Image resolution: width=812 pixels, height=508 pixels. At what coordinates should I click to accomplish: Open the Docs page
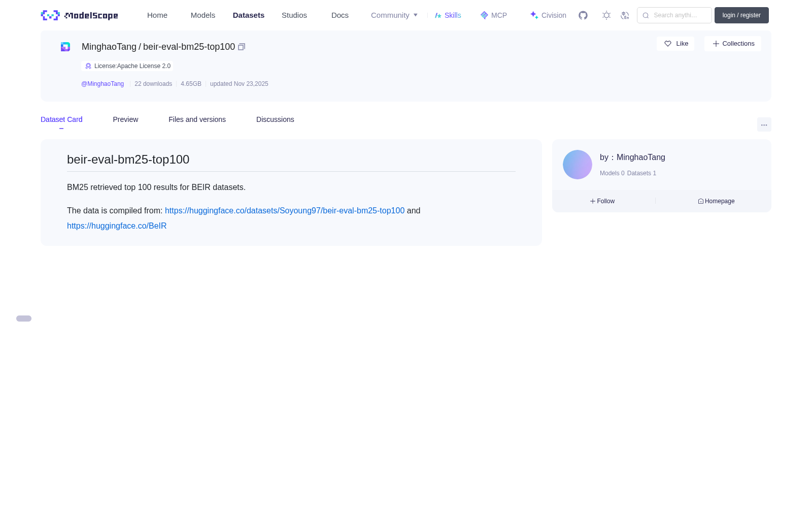click(x=340, y=15)
